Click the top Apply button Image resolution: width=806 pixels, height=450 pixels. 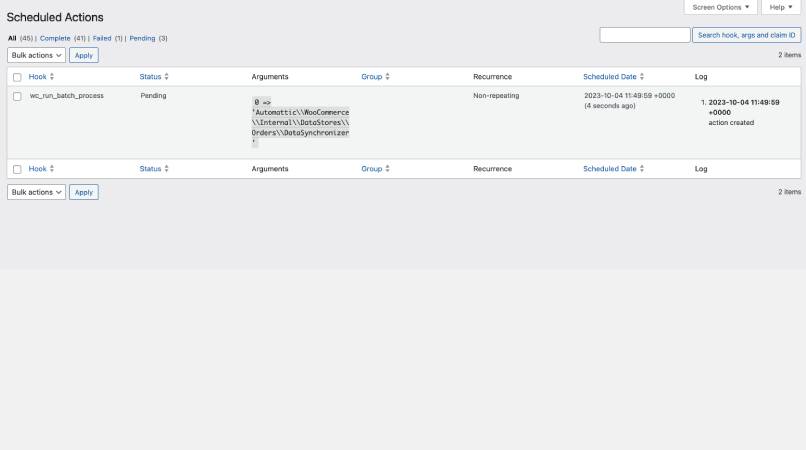84,55
